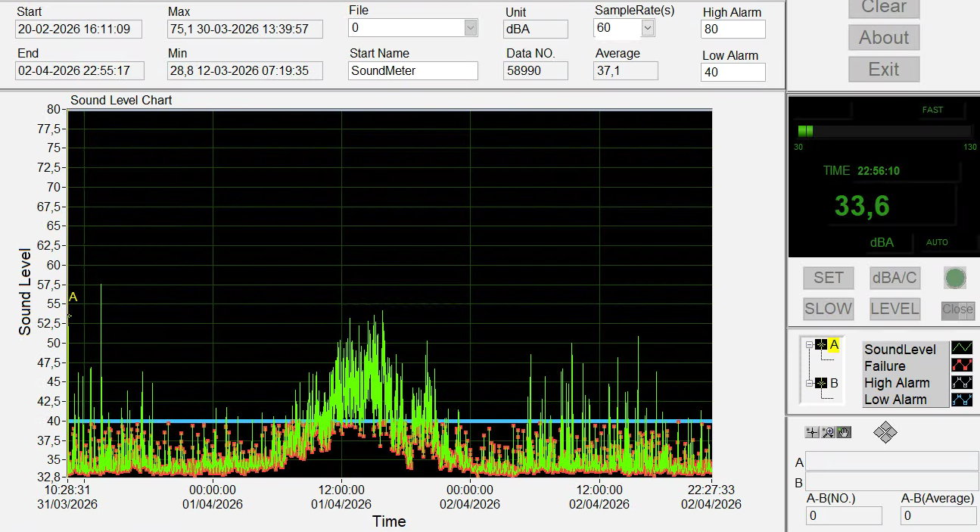Toggle the SLOW response button
Viewport: 980px width, 532px height.
[x=828, y=309]
